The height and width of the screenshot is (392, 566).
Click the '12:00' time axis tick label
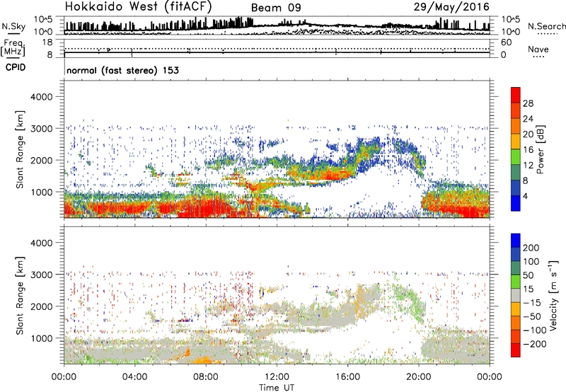click(x=277, y=377)
